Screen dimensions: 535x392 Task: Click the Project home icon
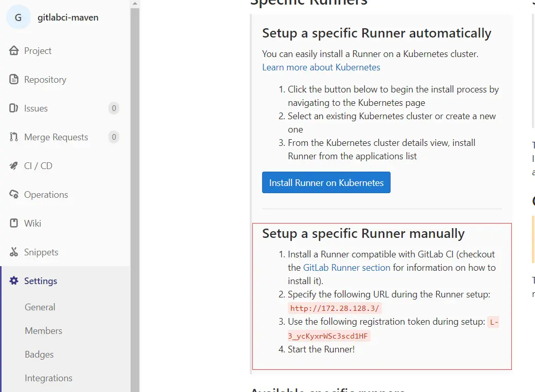(x=14, y=50)
